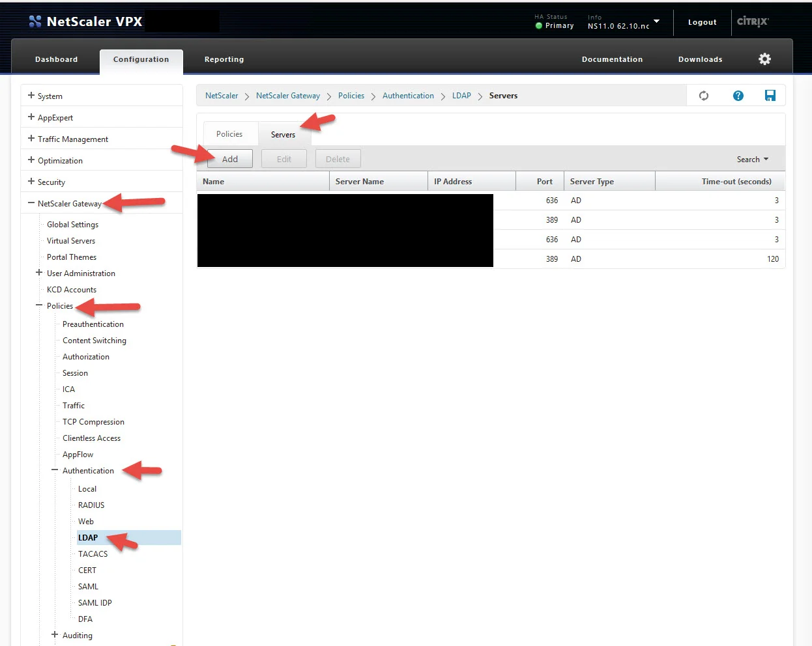Viewport: 812px width, 646px height.
Task: Click the Citrix logo
Action: tap(753, 21)
